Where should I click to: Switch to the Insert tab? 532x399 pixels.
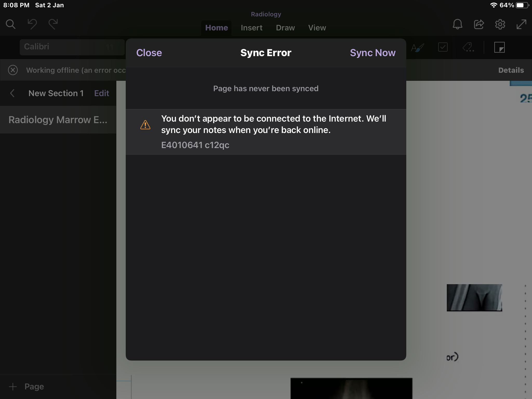pos(251,28)
